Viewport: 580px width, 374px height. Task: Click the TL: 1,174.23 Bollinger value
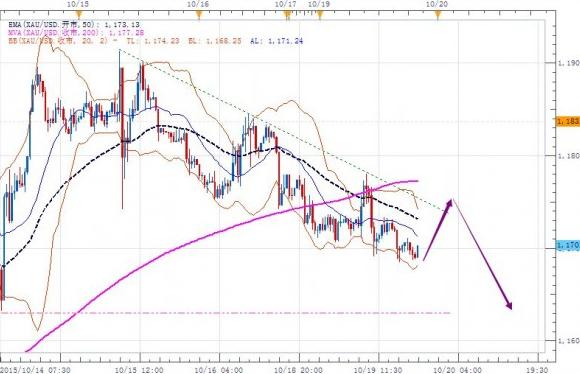coord(153,41)
